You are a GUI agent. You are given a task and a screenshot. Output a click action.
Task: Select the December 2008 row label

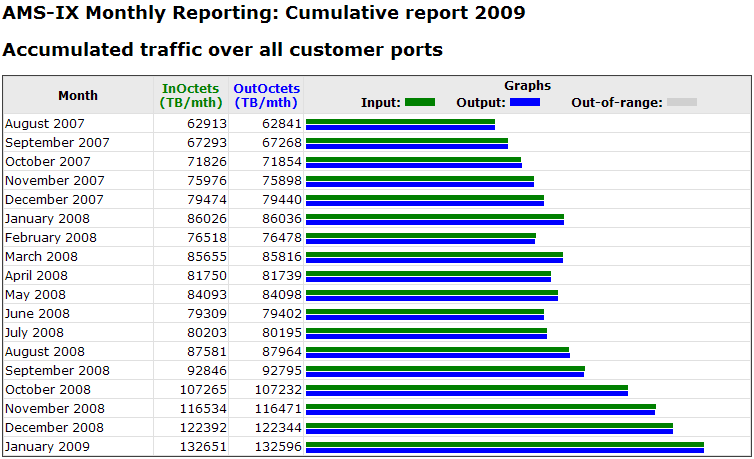coord(54,428)
